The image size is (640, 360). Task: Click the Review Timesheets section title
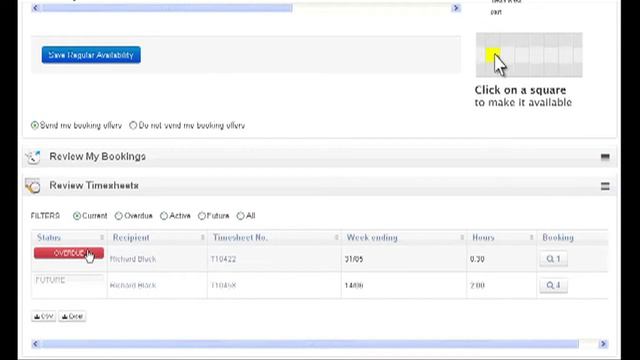pyautogui.click(x=94, y=186)
